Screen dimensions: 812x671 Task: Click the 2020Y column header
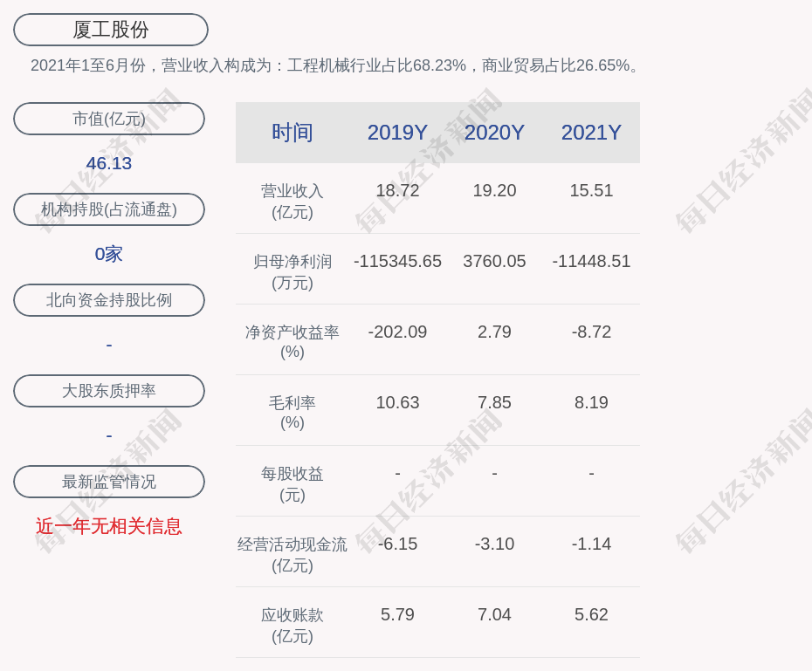tap(494, 133)
